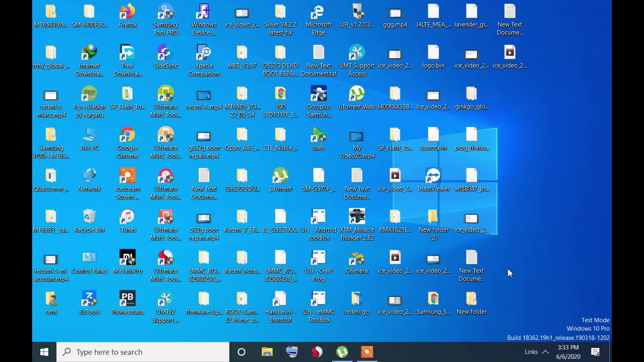This screenshot has width=644, height=362.
Task: Open UFI - eMMC ToolBox shortcut
Action: [318, 307]
